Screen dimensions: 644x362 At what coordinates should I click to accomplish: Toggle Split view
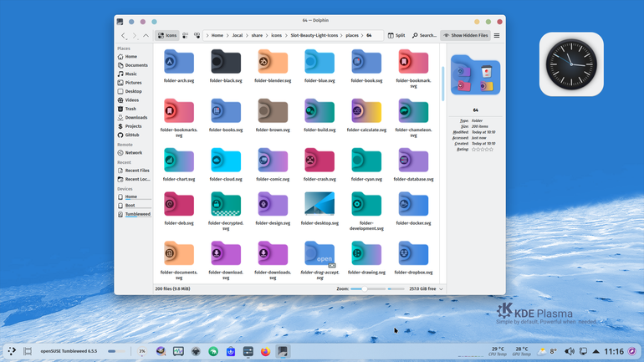pyautogui.click(x=396, y=36)
